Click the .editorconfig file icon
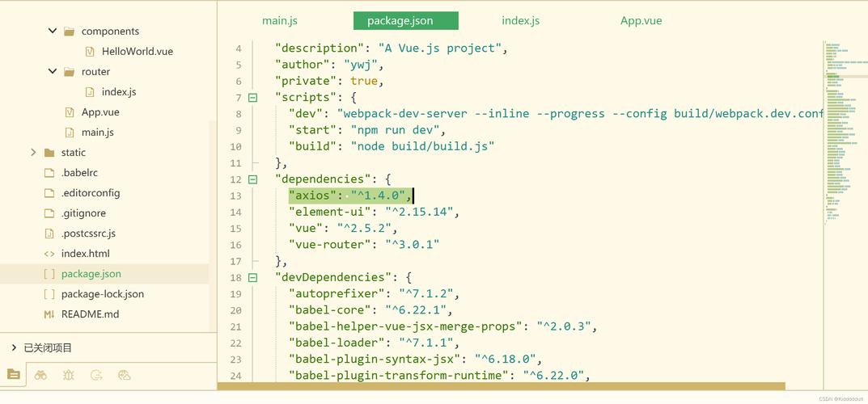The height and width of the screenshot is (404, 868). tap(49, 193)
